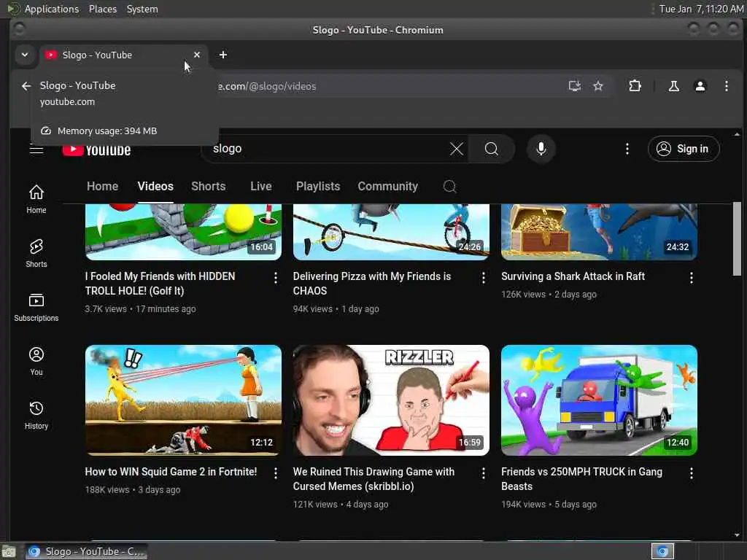The height and width of the screenshot is (560, 747).
Task: Click 'Memory usage: 394 MB' text
Action: point(107,131)
